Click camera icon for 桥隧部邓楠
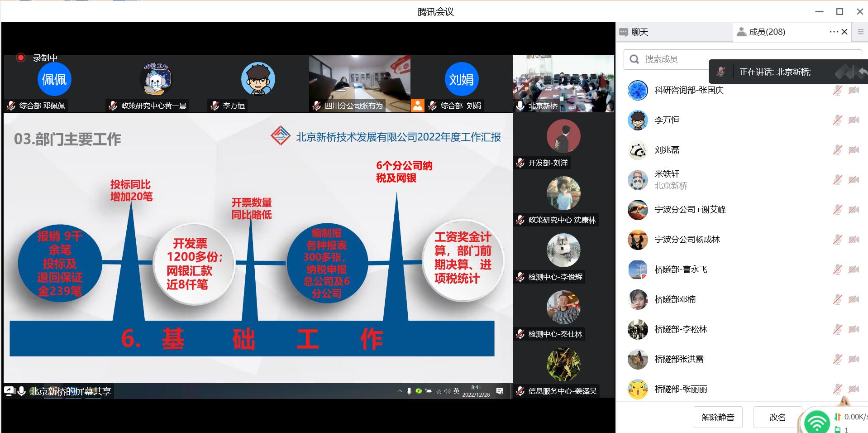The image size is (868, 433). [x=854, y=299]
